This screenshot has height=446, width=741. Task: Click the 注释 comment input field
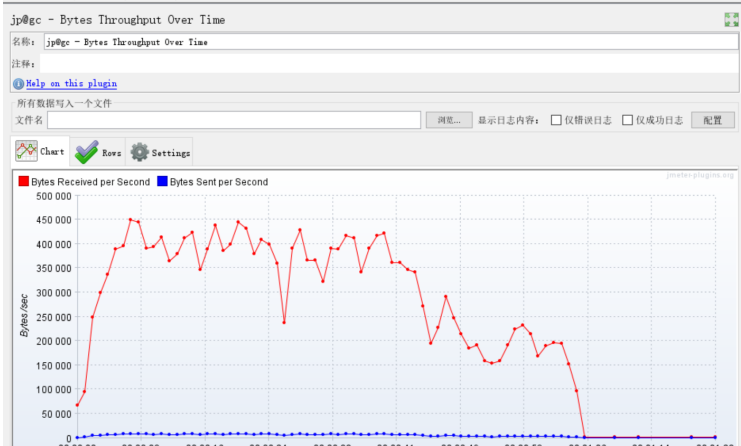point(389,63)
